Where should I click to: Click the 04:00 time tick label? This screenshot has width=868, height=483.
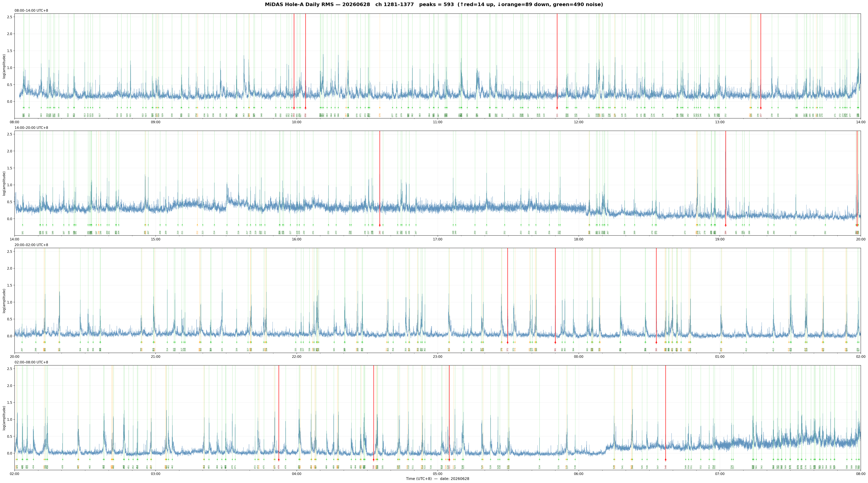point(297,474)
